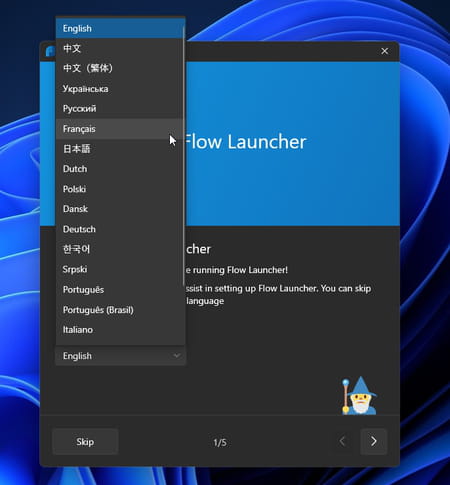Choose 中文 (繁体) from the list
The height and width of the screenshot is (485, 450).
[119, 68]
